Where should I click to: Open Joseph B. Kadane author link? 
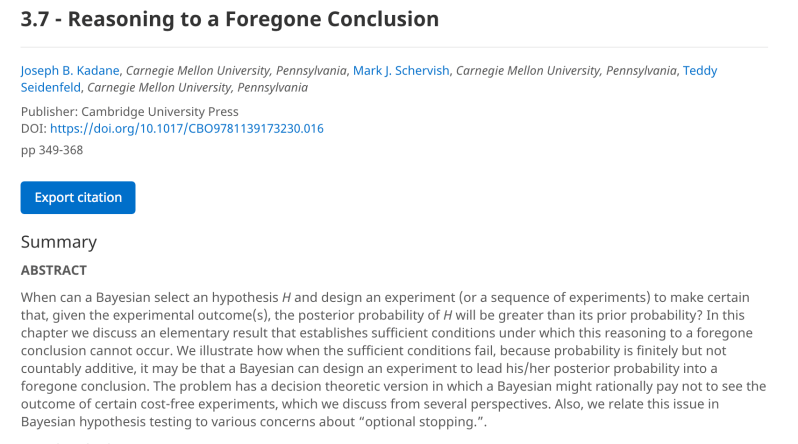[x=71, y=71]
